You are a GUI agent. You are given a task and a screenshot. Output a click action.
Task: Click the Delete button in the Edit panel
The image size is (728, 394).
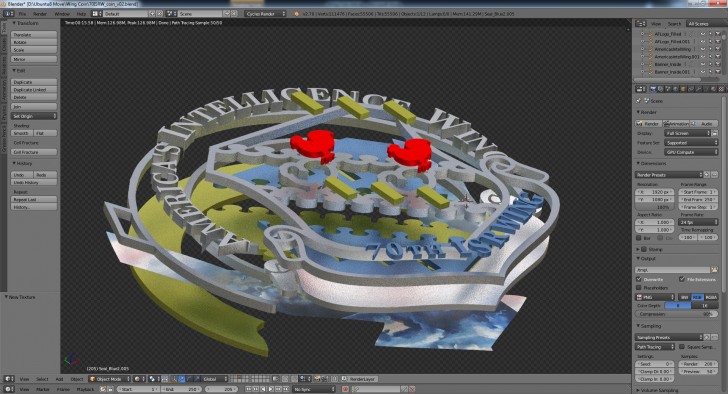click(x=34, y=97)
